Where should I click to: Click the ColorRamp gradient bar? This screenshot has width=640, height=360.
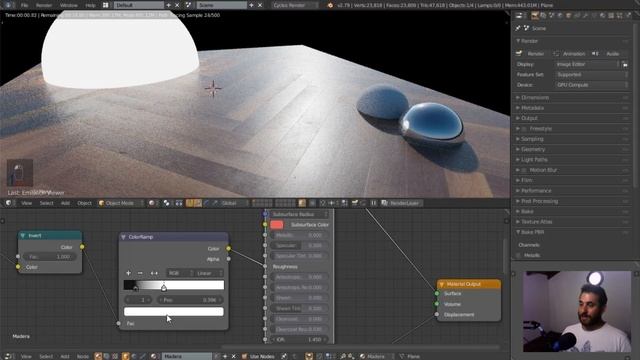click(174, 285)
